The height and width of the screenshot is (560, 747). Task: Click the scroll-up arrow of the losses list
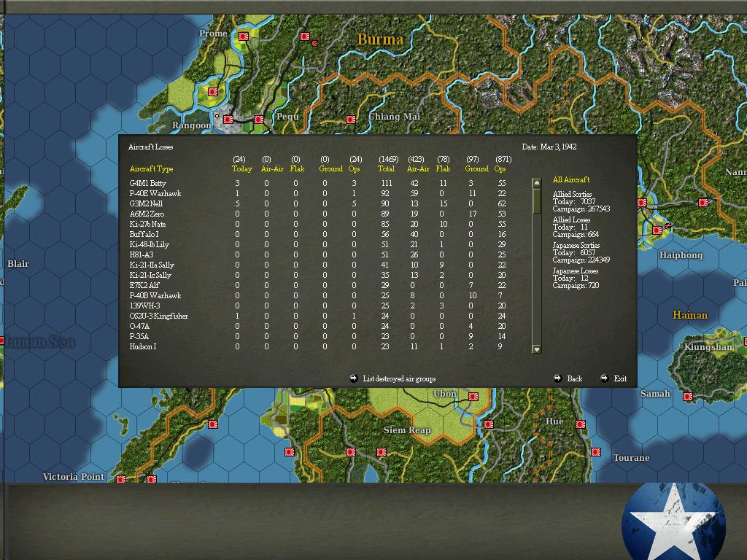[x=537, y=183]
